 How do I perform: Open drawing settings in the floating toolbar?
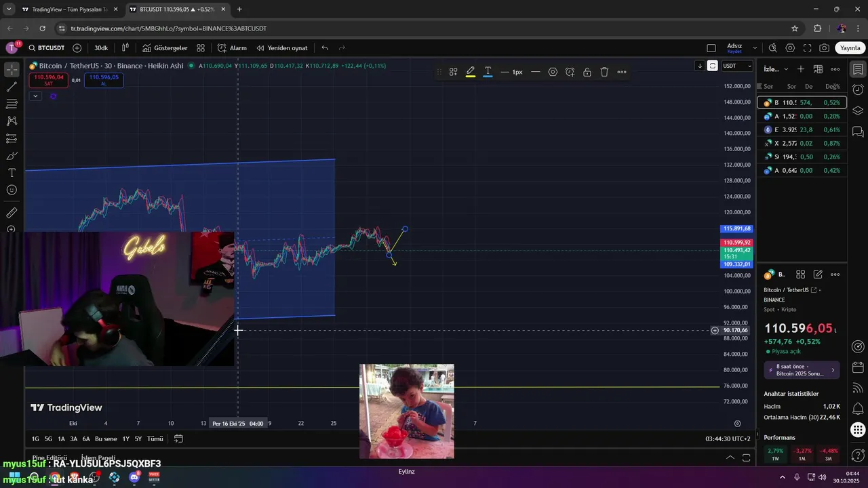(553, 72)
